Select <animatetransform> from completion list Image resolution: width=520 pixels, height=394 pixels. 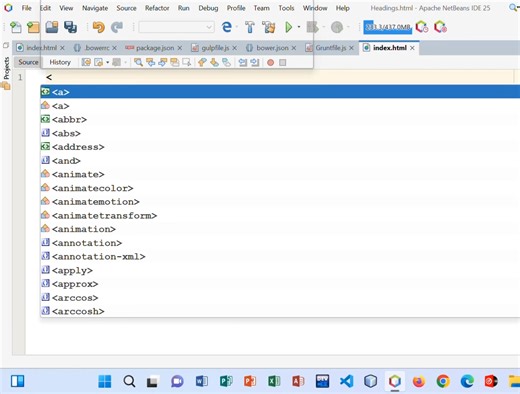click(x=280, y=215)
